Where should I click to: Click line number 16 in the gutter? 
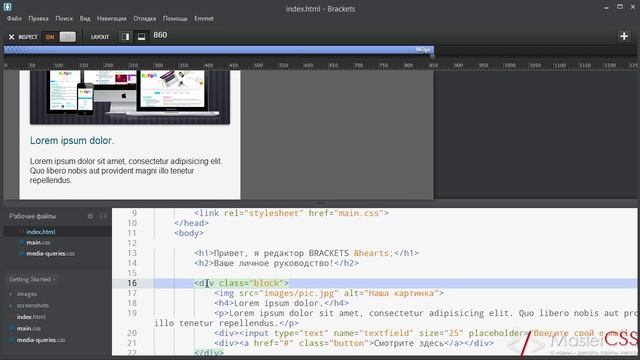click(132, 283)
